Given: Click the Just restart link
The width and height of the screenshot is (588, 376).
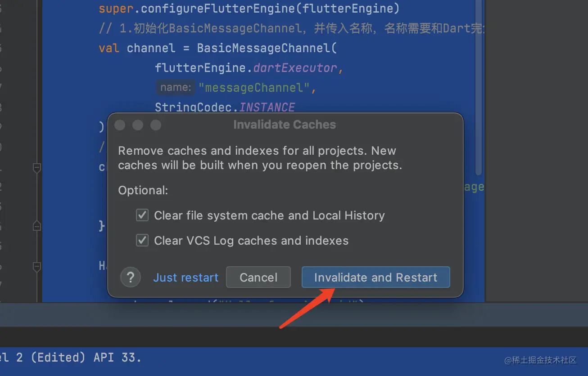Looking at the screenshot, I should (185, 278).
